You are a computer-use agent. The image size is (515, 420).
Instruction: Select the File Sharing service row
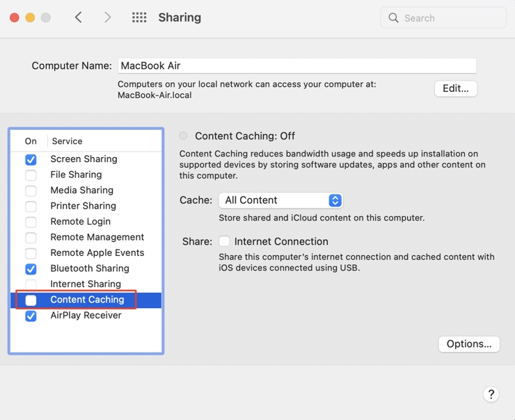click(x=86, y=175)
